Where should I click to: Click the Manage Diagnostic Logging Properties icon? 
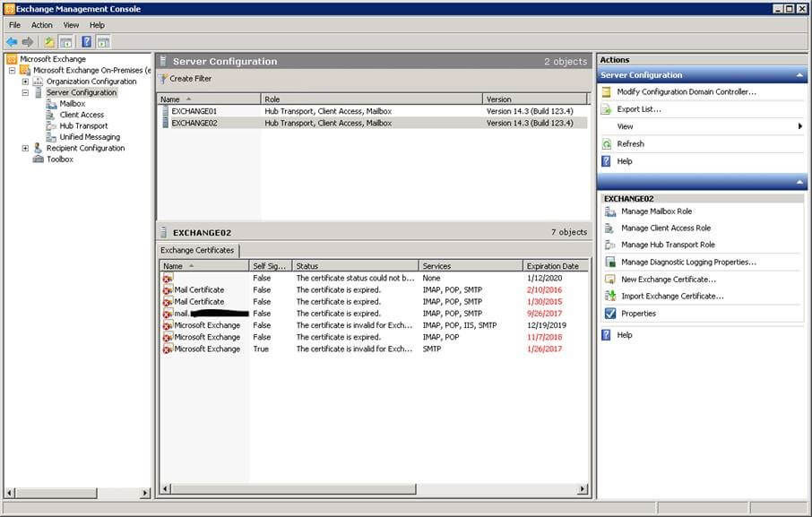pyautogui.click(x=610, y=263)
